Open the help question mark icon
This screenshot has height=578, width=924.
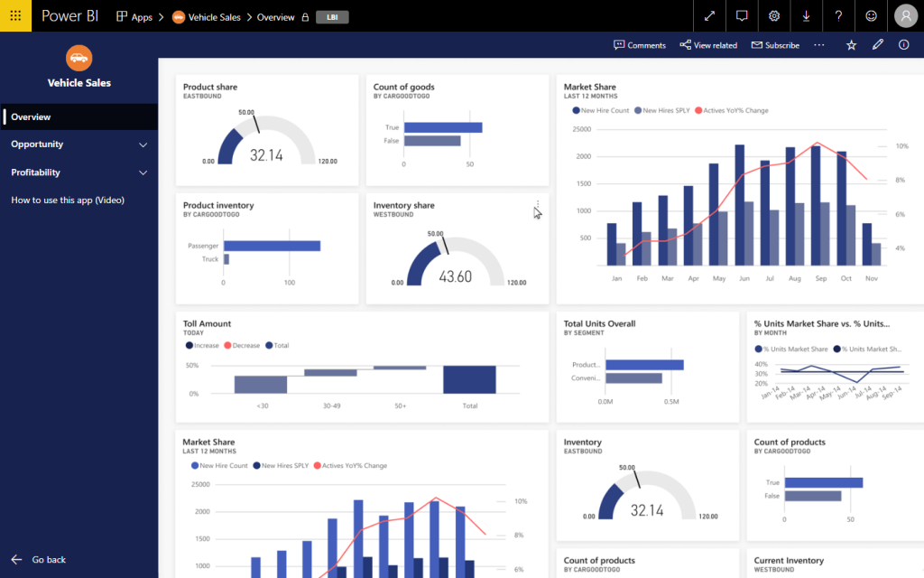pyautogui.click(x=838, y=16)
